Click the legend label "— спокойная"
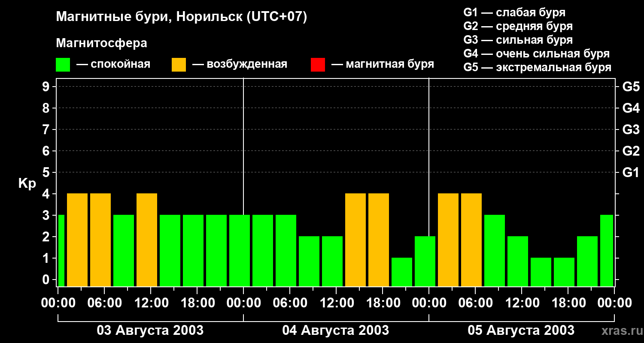The height and width of the screenshot is (343, 644). (x=113, y=65)
